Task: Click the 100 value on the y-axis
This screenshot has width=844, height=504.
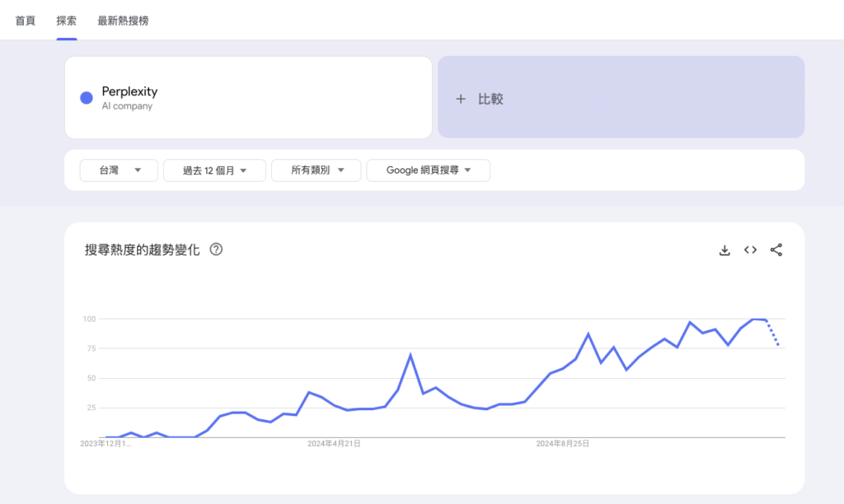Action: tap(89, 319)
